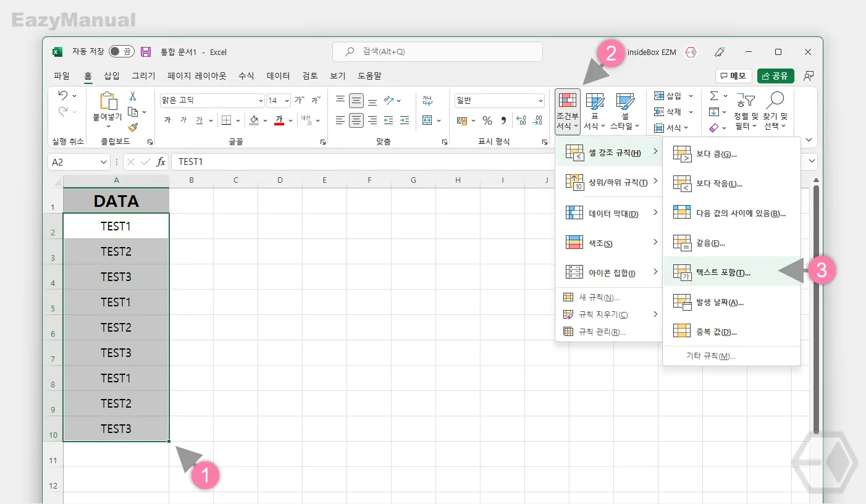Open the font name dropdown 맑은 고딕

pyautogui.click(x=212, y=101)
